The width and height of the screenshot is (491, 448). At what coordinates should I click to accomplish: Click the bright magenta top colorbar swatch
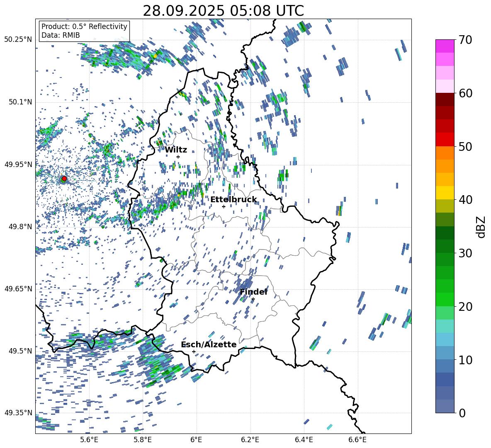click(445, 46)
